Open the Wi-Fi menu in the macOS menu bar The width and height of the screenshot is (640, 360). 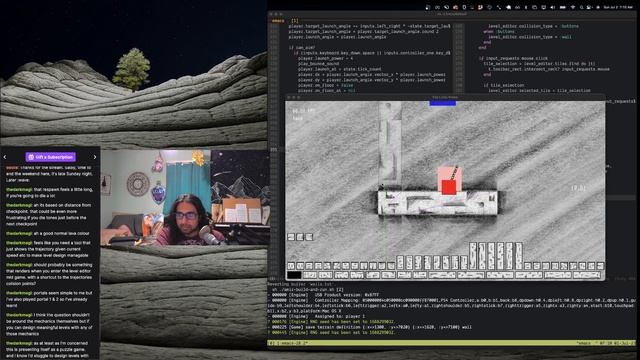573,7
